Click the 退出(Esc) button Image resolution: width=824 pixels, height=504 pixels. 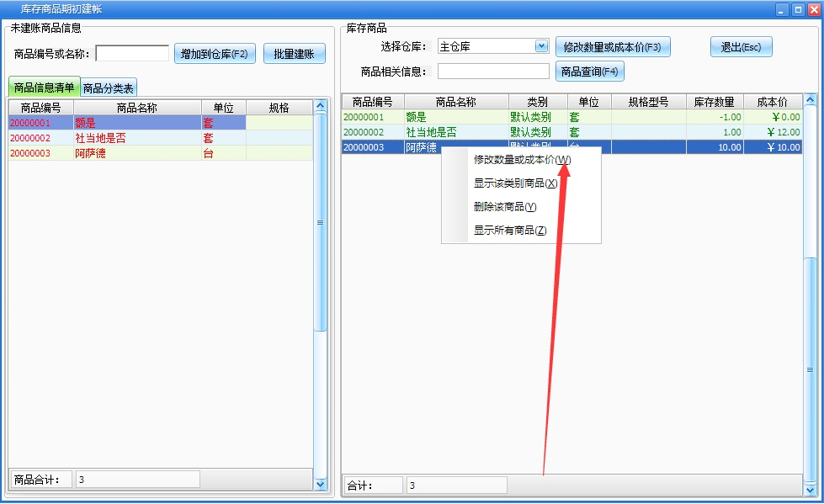[741, 47]
